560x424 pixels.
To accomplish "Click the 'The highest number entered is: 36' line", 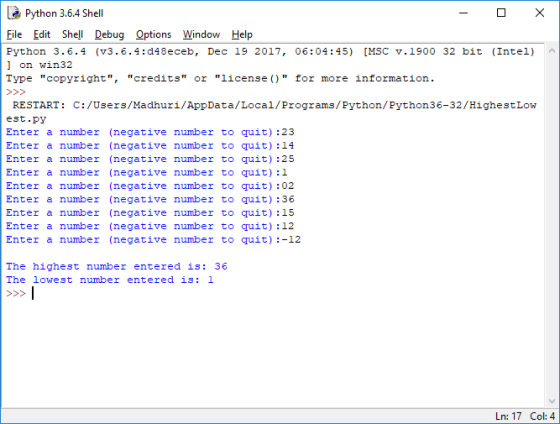I will tap(117, 266).
